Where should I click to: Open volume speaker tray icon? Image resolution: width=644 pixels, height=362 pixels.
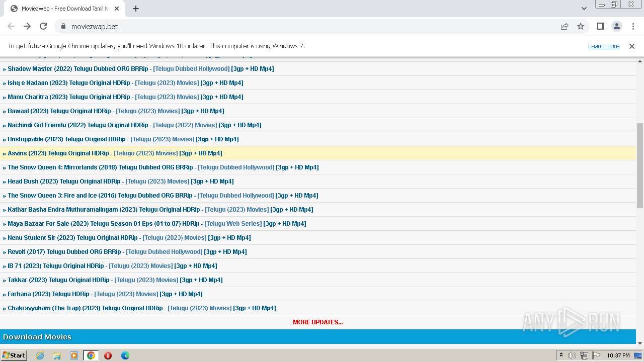pyautogui.click(x=572, y=355)
